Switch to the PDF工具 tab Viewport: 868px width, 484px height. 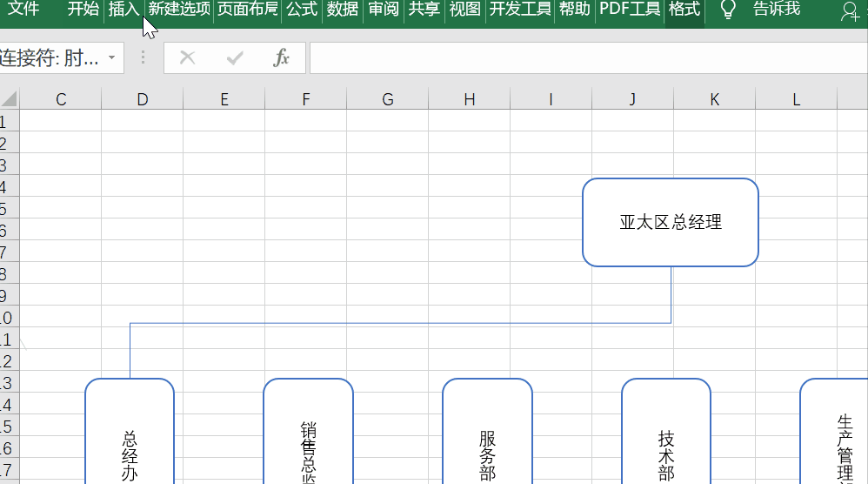click(x=630, y=9)
